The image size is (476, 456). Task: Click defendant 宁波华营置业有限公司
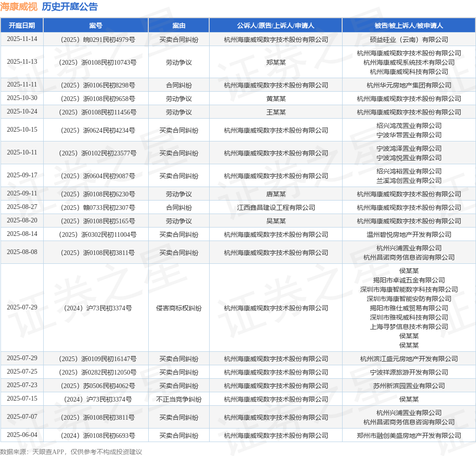[409, 135]
